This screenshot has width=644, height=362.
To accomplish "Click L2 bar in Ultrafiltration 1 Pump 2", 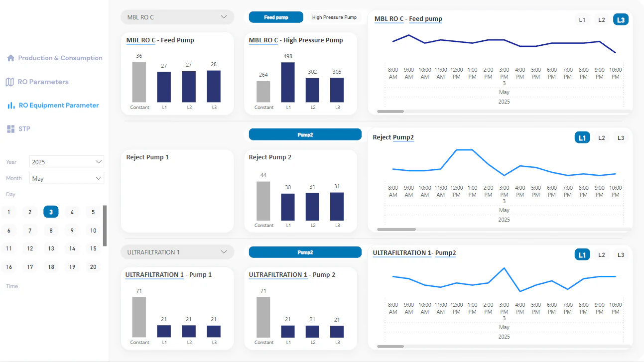I will [x=312, y=332].
